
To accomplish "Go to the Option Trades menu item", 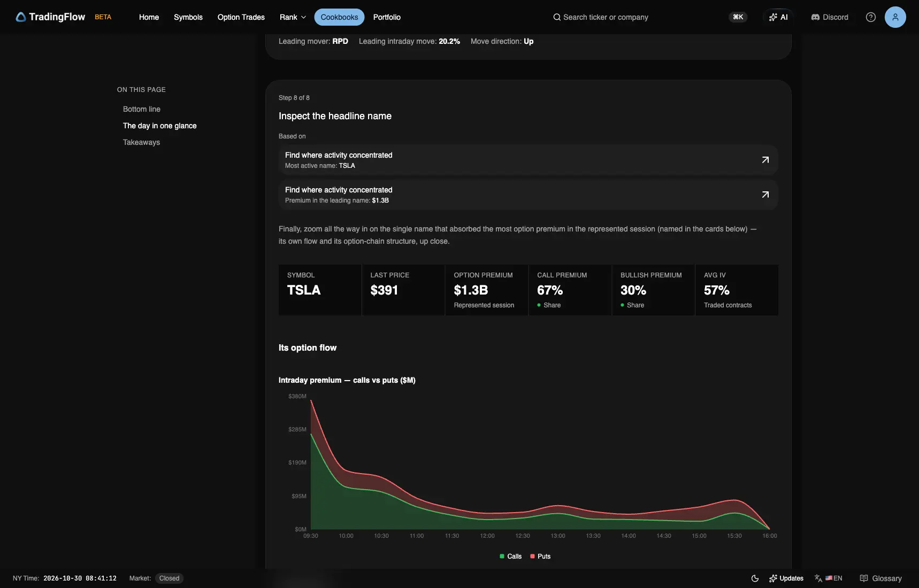I will [241, 17].
